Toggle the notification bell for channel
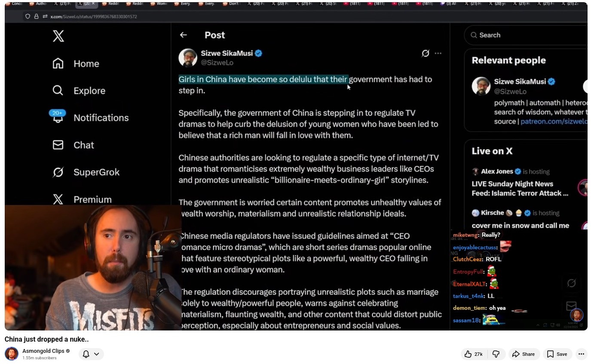The height and width of the screenshot is (364, 591). tap(86, 354)
